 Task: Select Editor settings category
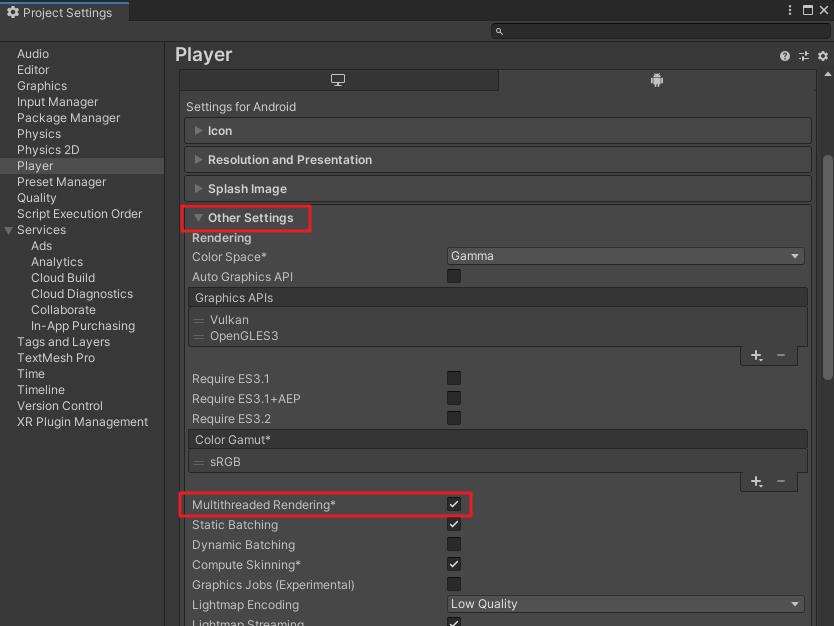click(33, 70)
